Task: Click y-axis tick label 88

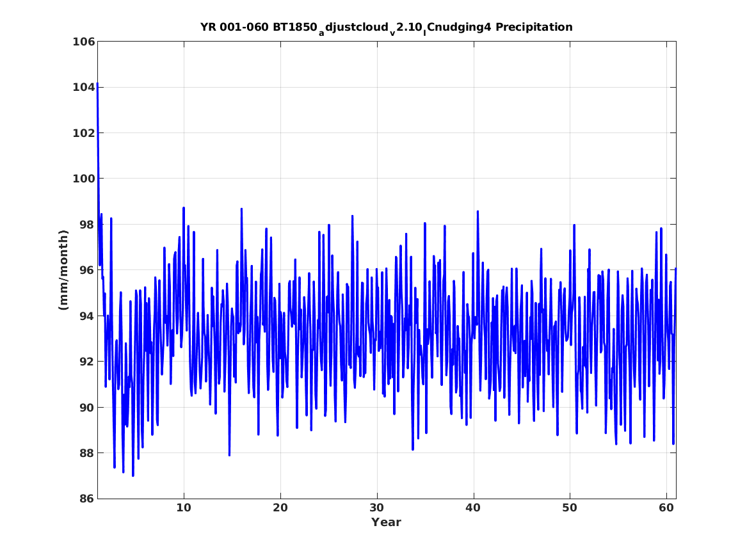Action: tap(86, 453)
